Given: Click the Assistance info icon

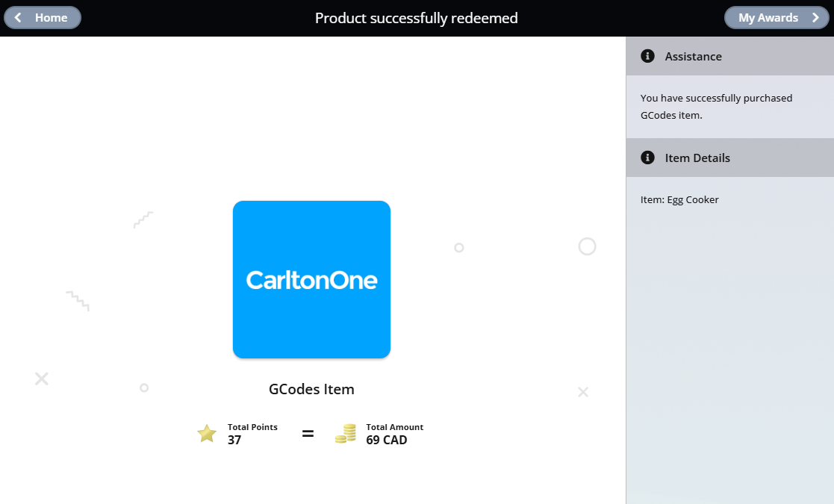Looking at the screenshot, I should click(x=648, y=56).
